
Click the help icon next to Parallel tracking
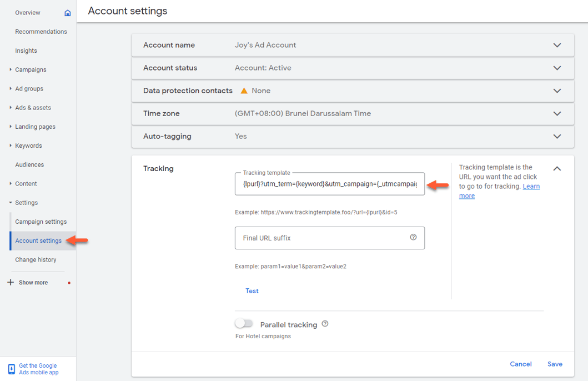326,323
